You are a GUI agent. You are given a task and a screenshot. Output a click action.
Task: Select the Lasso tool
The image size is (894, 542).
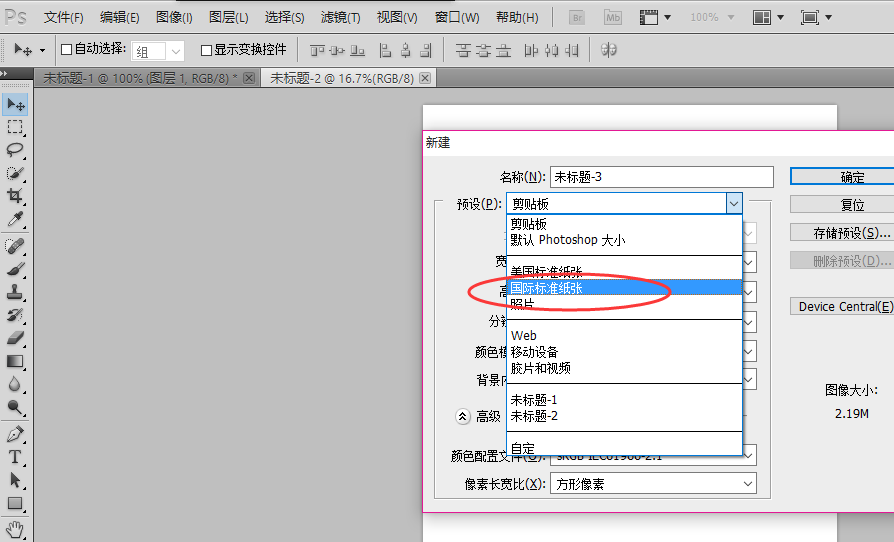tap(15, 150)
